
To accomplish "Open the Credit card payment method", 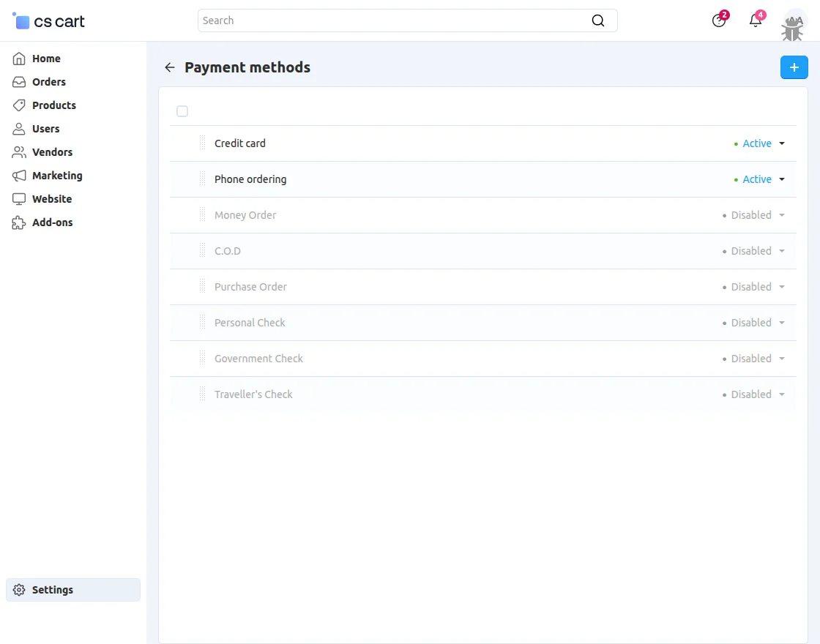I will (240, 143).
